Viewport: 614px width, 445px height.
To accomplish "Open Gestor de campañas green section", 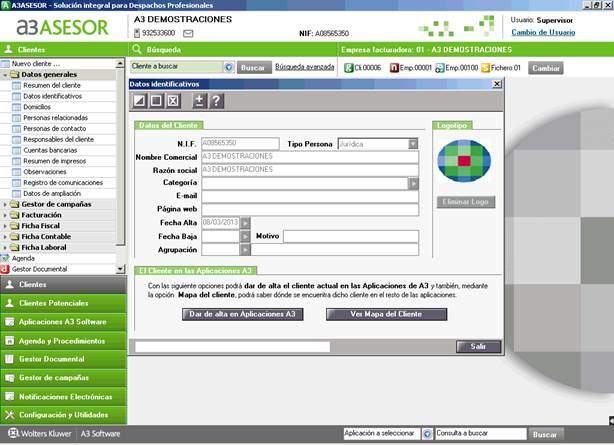I will click(63, 378).
